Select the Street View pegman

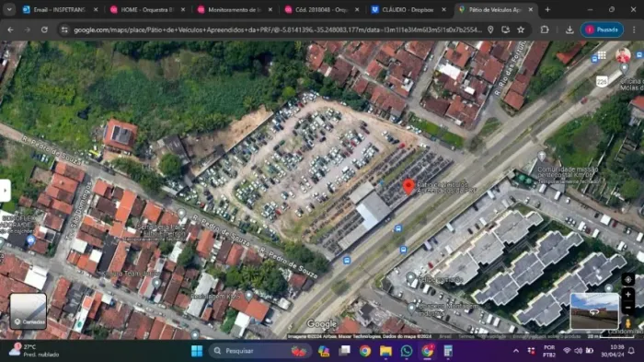(627, 323)
